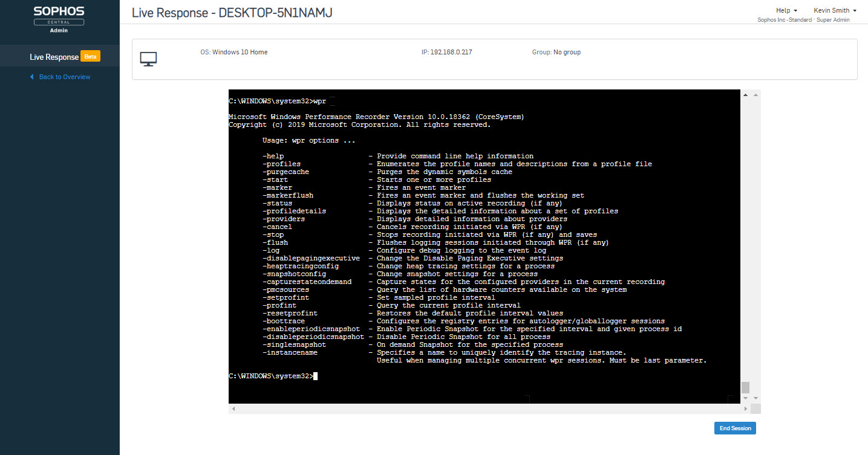Image resolution: width=868 pixels, height=455 pixels.
Task: Click the -resetprofint option in terminal
Action: coord(290,313)
